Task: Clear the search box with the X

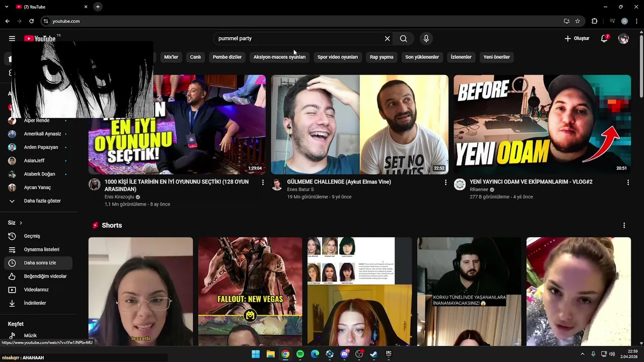Action: pyautogui.click(x=387, y=39)
